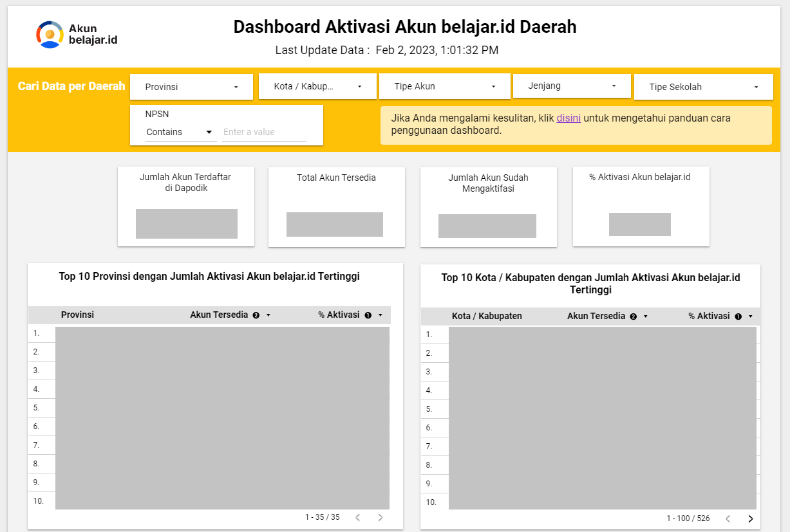
Task: Click Akun Tersedia header in Kota / Kabupaten table
Action: (596, 316)
